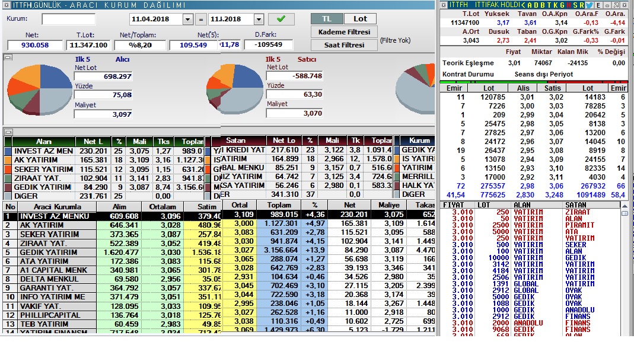Open the end date dropdown arrow
Image resolution: width=634 pixels, height=364 pixels.
tap(259, 19)
